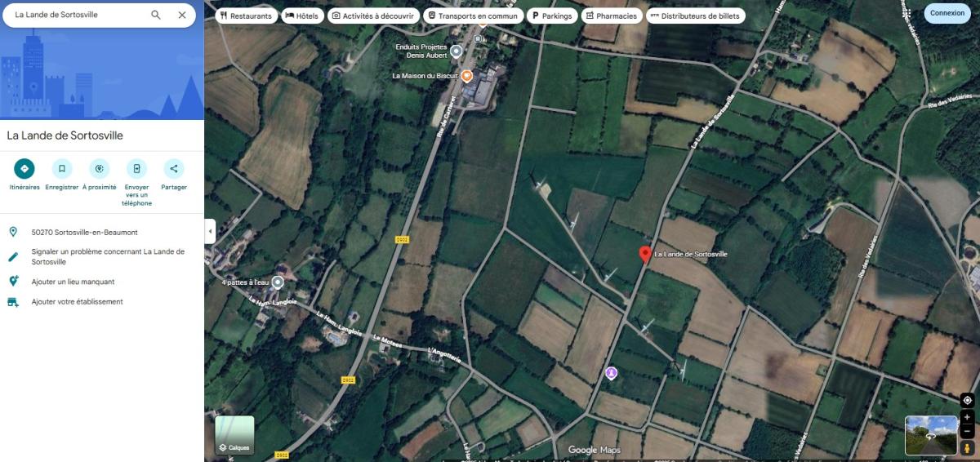Open Street View thumbnail preview
The image size is (980, 462).
tap(931, 435)
